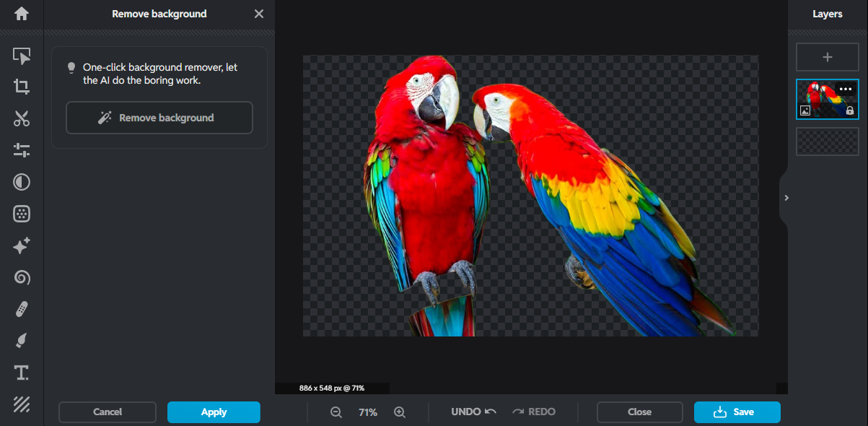Select the empty layer thumbnail in Layers panel

(827, 142)
